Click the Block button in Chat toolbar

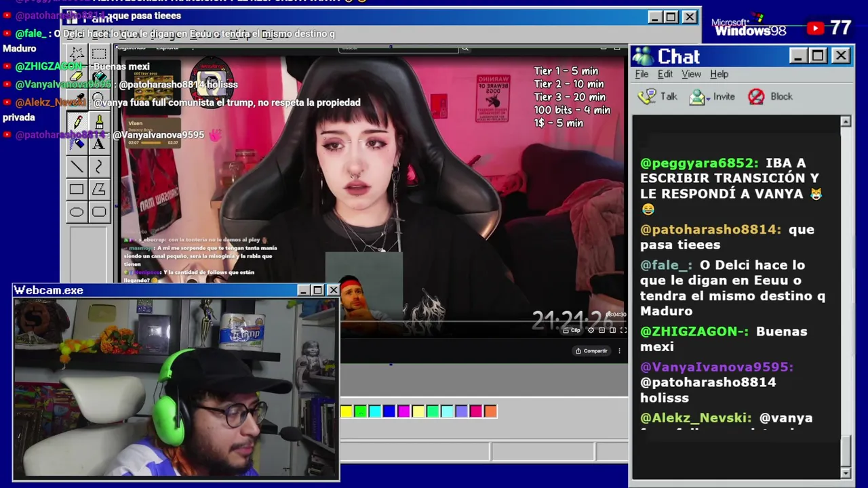click(770, 96)
